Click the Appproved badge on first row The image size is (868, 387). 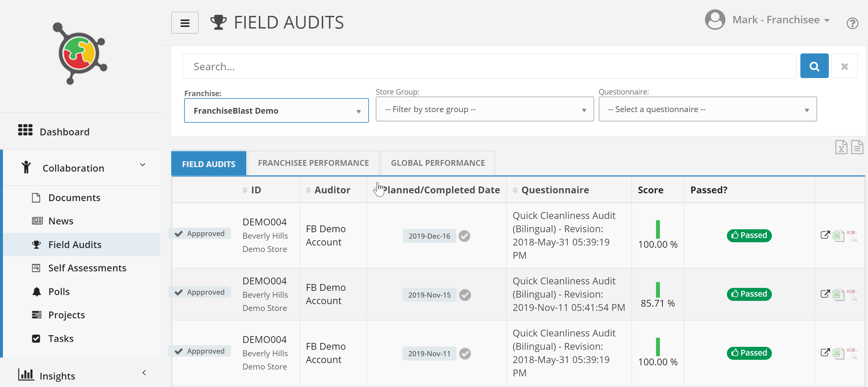[x=200, y=233]
